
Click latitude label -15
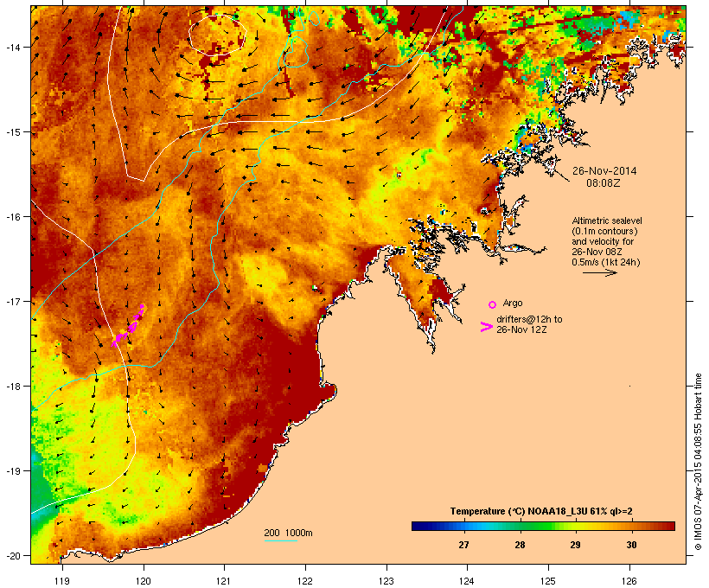[x=12, y=132]
